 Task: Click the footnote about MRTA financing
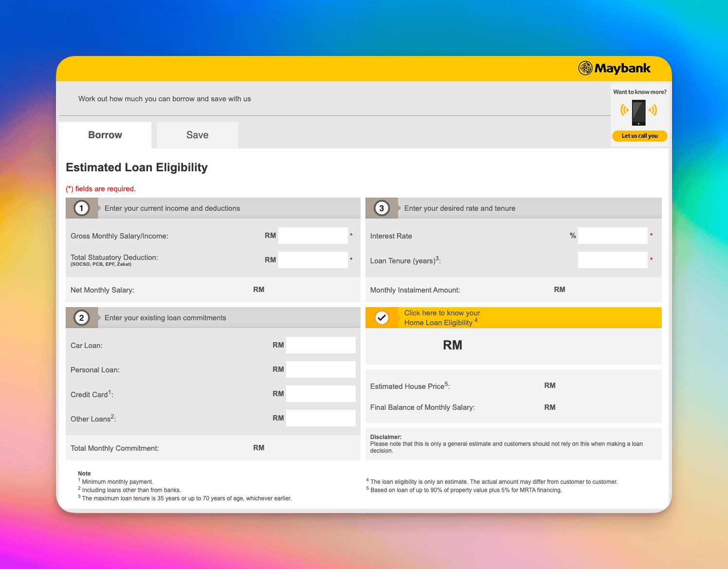(x=464, y=490)
